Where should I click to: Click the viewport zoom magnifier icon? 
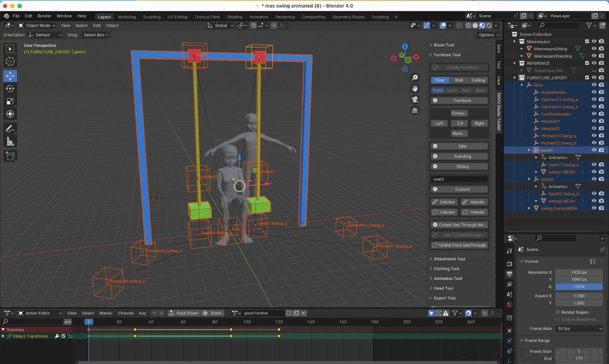pos(415,78)
